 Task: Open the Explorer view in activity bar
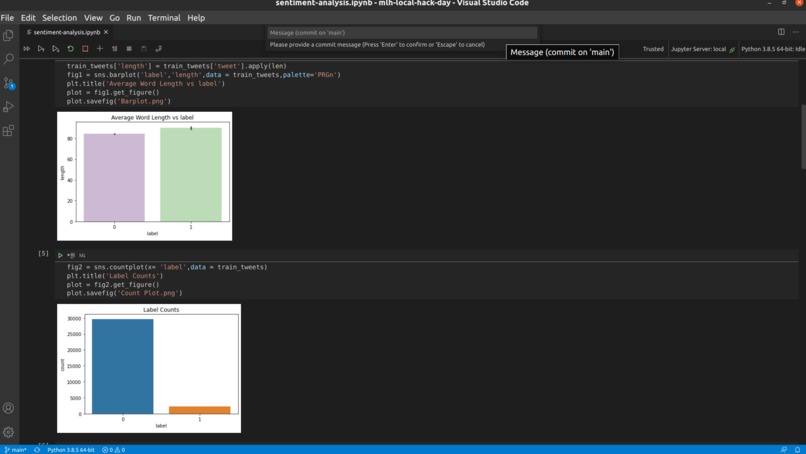(8, 35)
